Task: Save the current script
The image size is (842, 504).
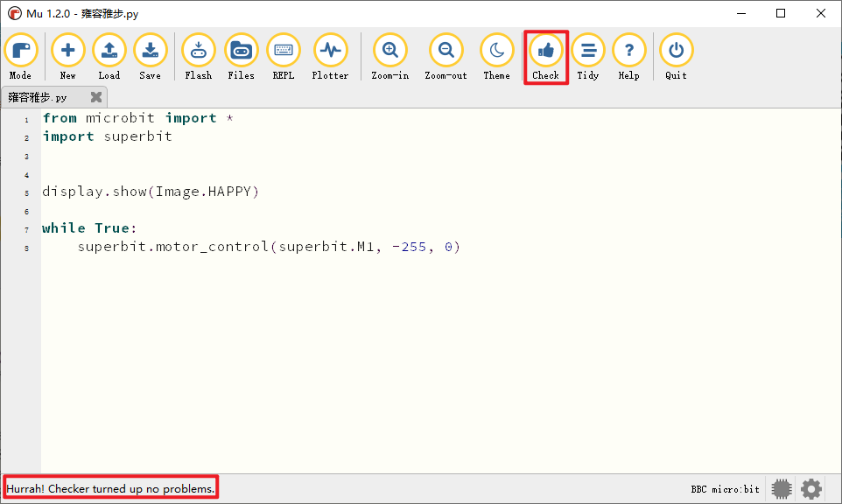Action: click(x=150, y=56)
